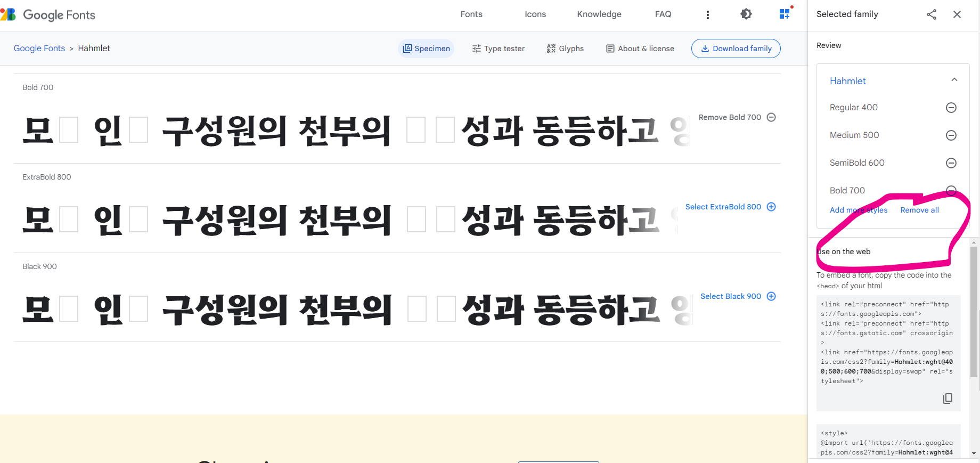Click the ExtraBold 800 style label
980x463 pixels.
point(47,177)
